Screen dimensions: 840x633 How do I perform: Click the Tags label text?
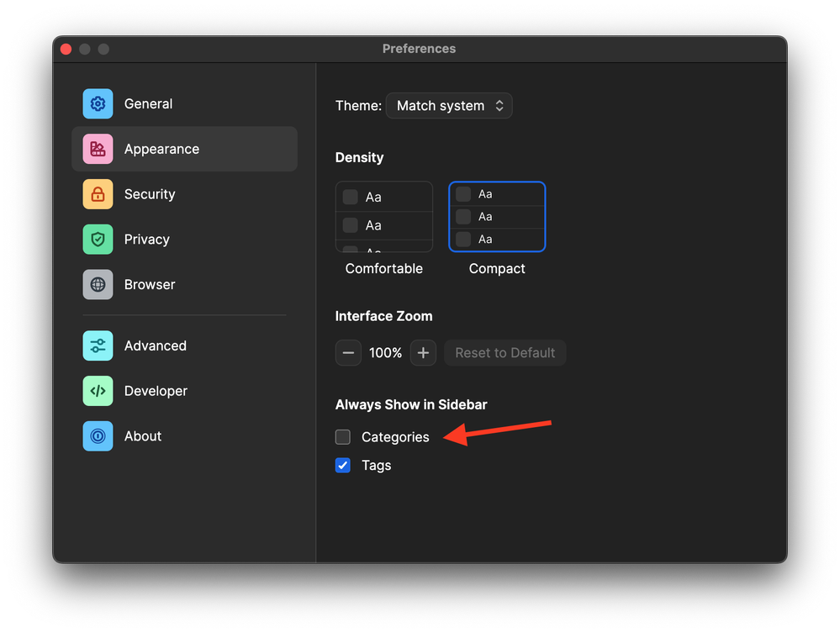point(377,466)
